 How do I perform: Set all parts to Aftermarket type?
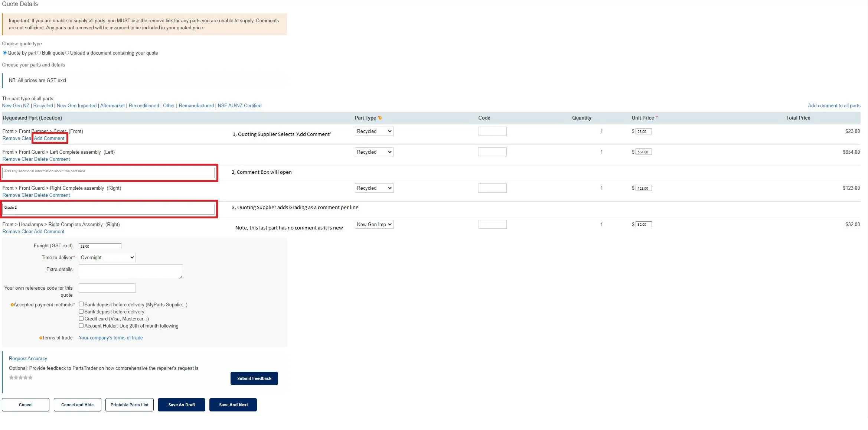pyautogui.click(x=112, y=106)
